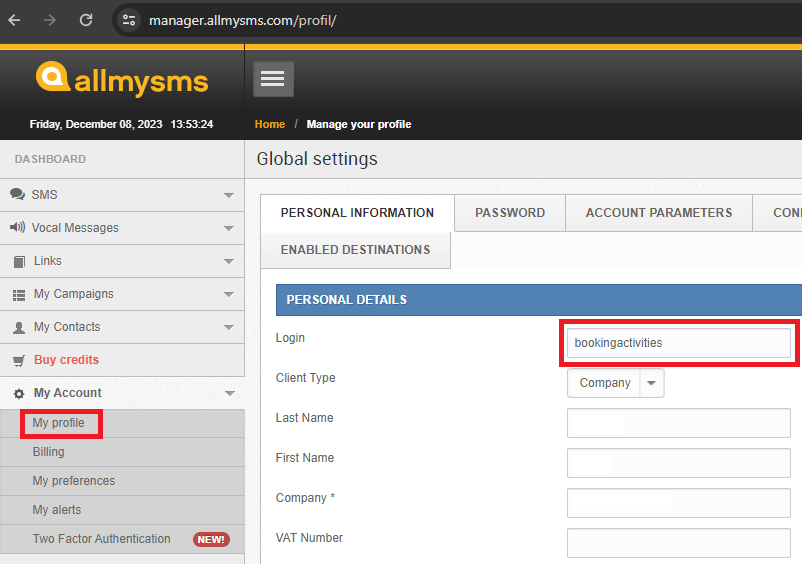802x564 pixels.
Task: Expand the Links menu arrow
Action: pyautogui.click(x=229, y=261)
